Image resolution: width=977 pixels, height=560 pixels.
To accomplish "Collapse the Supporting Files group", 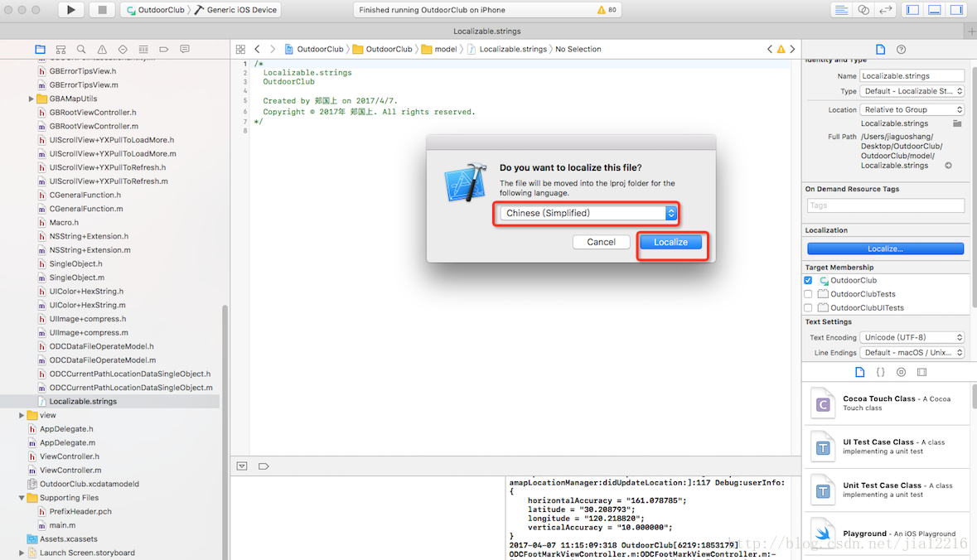I will tap(22, 498).
